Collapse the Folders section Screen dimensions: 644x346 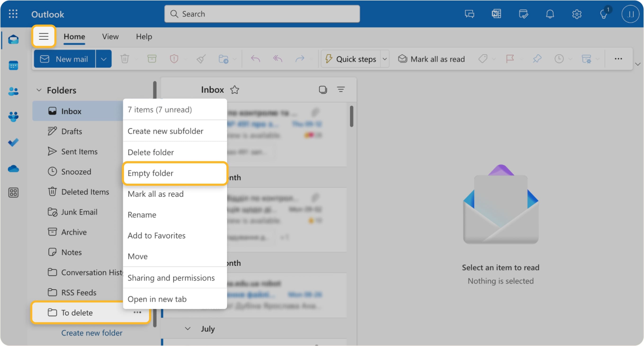(39, 90)
